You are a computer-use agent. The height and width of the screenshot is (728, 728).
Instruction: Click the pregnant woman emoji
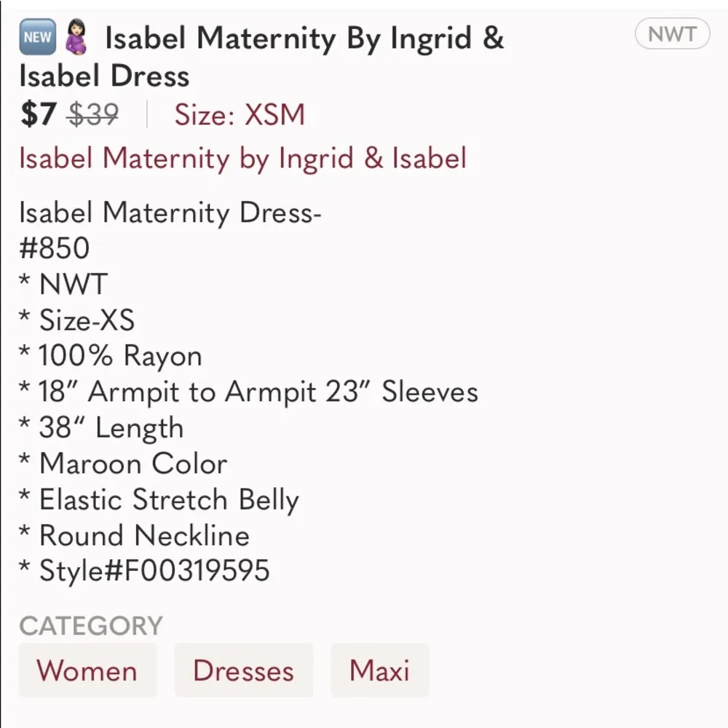(x=75, y=36)
